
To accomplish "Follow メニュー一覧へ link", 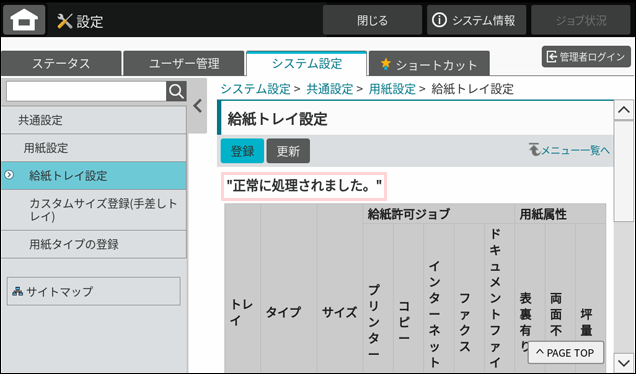I will pyautogui.click(x=569, y=150).
